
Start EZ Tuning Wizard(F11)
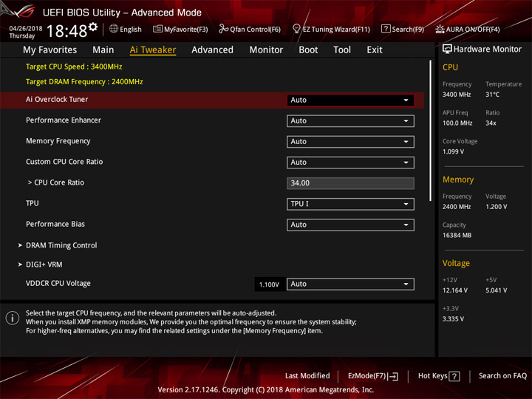pos(336,29)
